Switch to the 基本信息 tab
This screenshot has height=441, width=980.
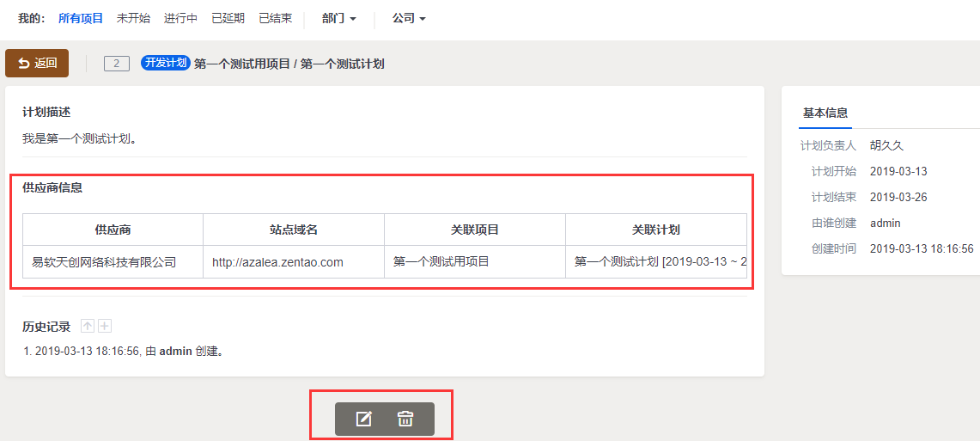click(825, 113)
